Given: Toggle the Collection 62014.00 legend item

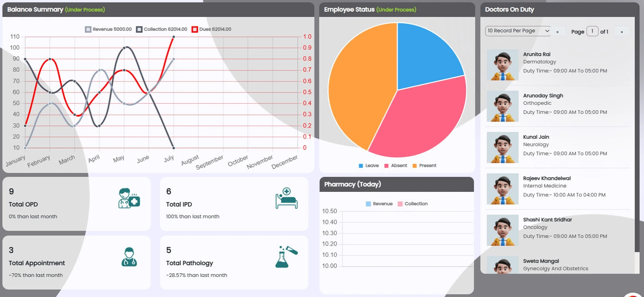Looking at the screenshot, I should pos(162,29).
